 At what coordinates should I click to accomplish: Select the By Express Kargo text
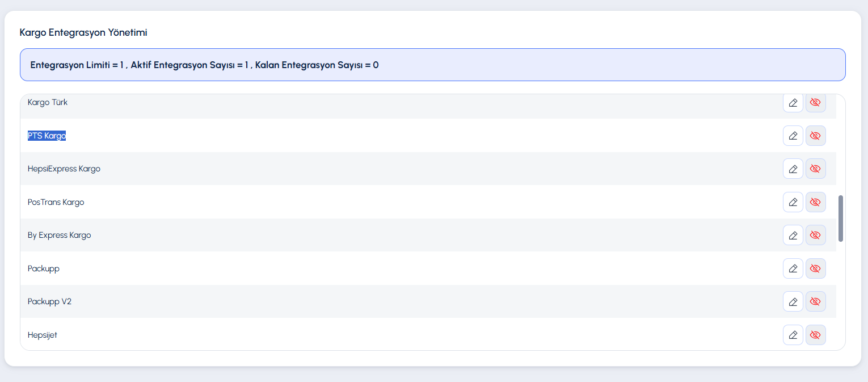tap(60, 235)
